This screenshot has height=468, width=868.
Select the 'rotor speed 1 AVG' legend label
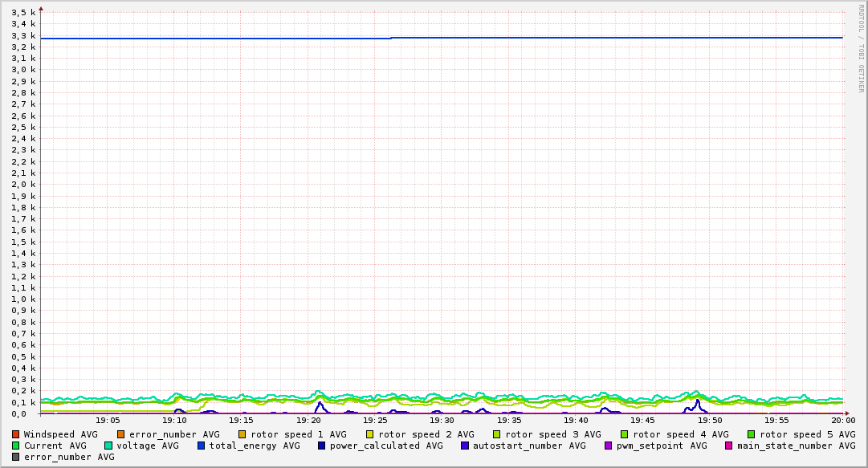299,435
